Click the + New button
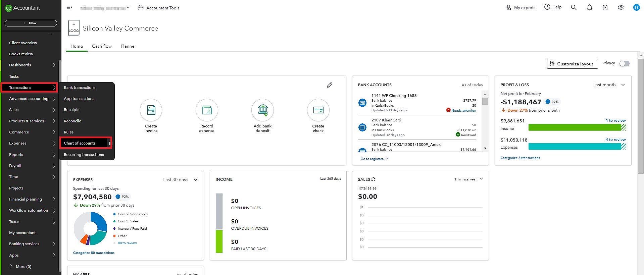Viewport: 644px width, 275px height. coord(31,23)
